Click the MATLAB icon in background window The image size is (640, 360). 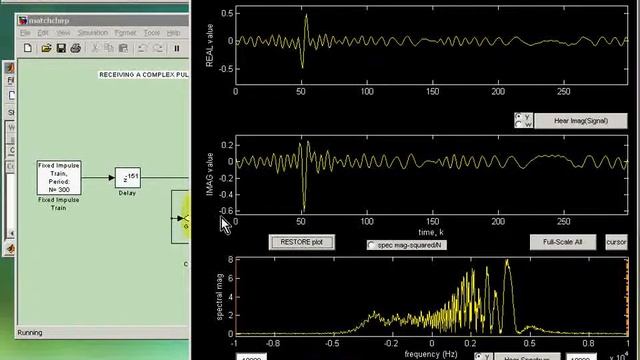[10, 67]
